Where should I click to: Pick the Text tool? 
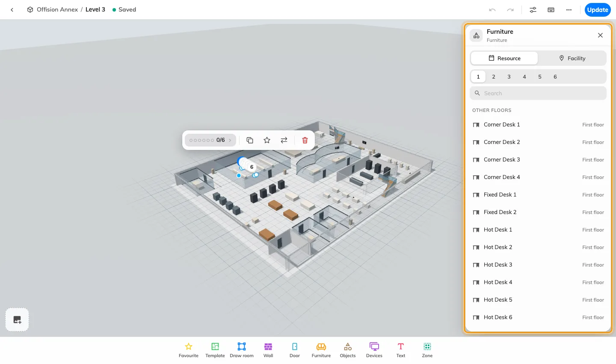click(401, 350)
